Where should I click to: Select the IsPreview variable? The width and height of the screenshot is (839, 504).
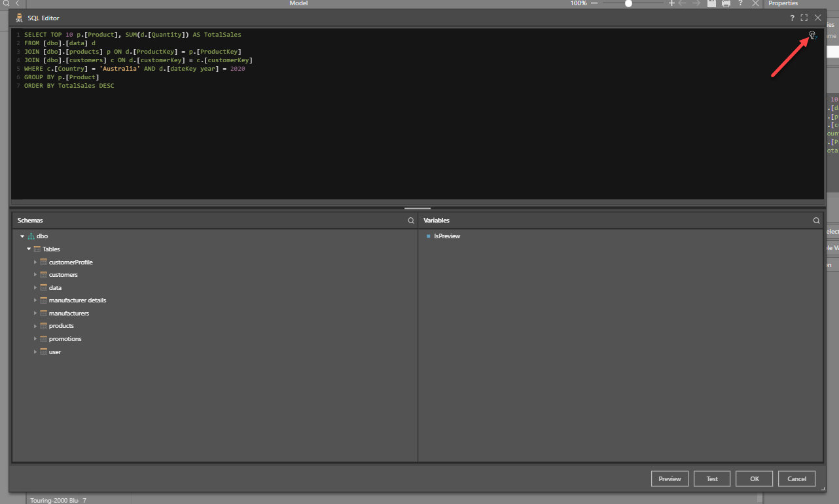(447, 236)
